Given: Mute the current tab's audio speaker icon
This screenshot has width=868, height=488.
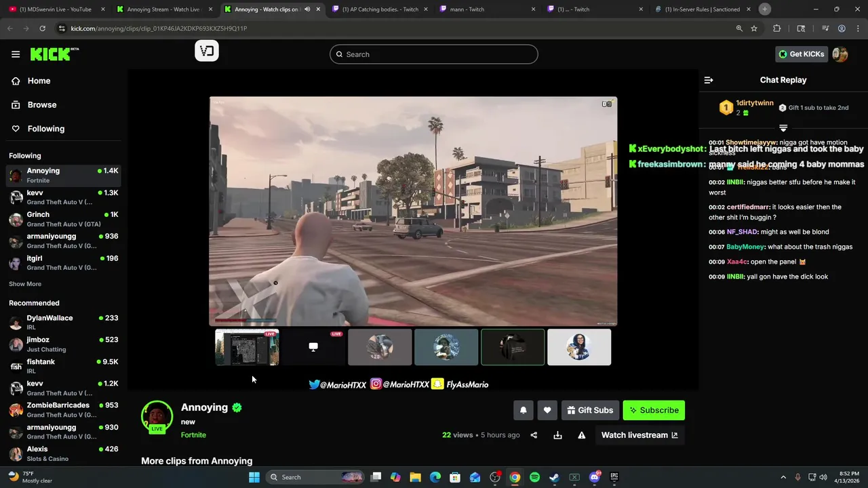Looking at the screenshot, I should click(x=307, y=9).
